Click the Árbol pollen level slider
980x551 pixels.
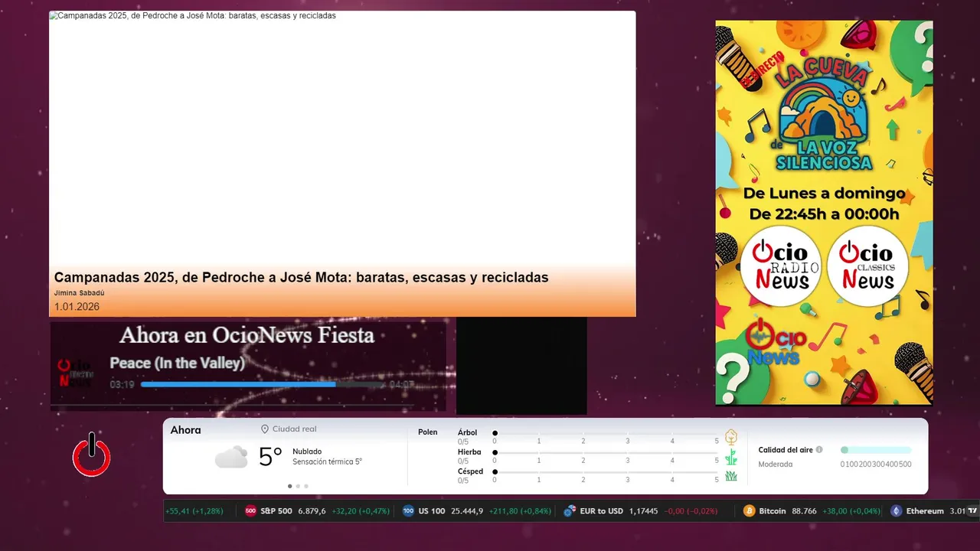pos(606,433)
